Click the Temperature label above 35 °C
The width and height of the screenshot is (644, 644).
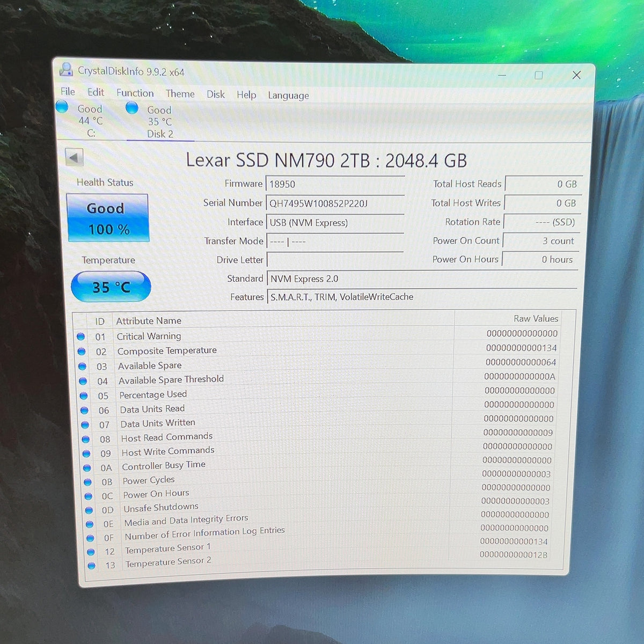click(x=108, y=260)
